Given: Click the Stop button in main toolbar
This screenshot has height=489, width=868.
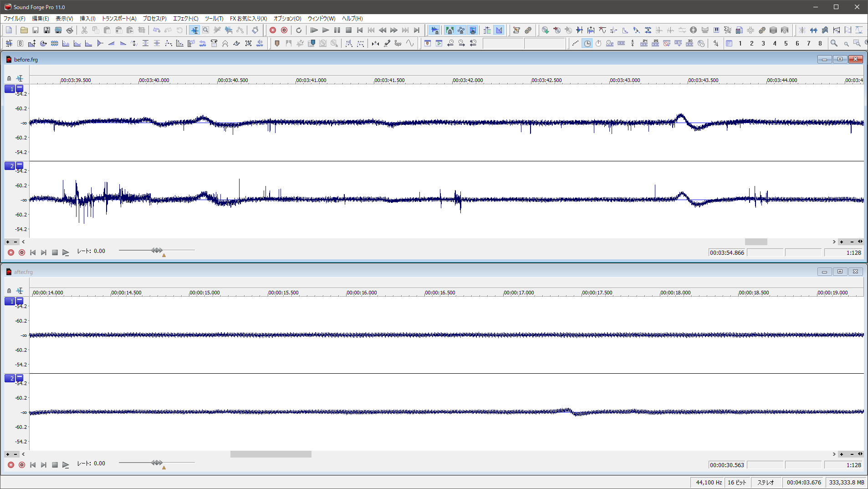Looking at the screenshot, I should coord(348,30).
